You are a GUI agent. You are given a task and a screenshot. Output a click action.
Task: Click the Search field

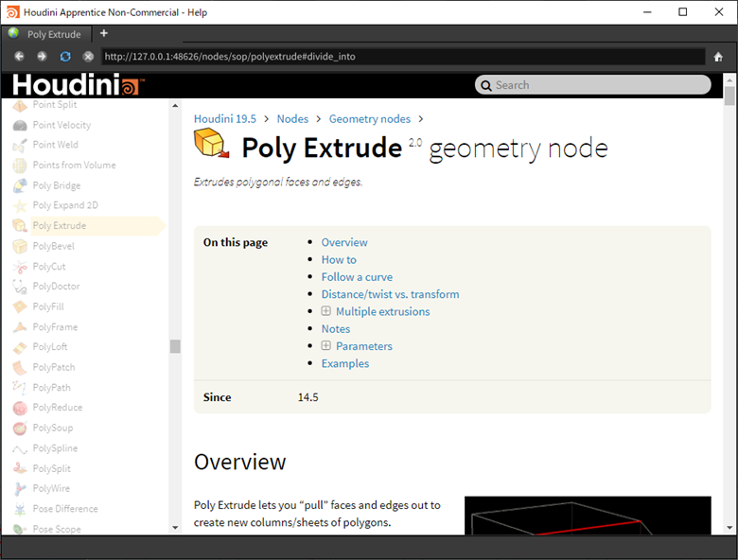pos(593,85)
